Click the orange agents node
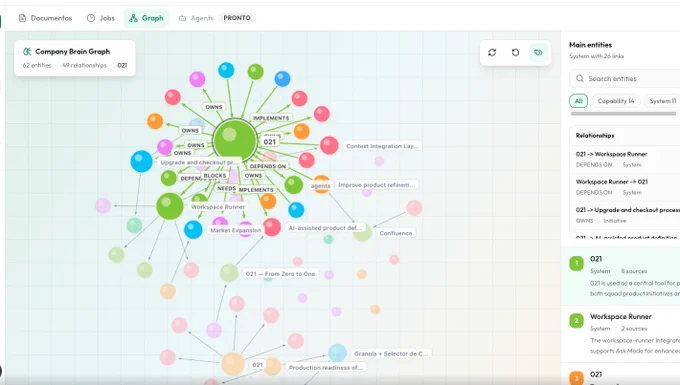This screenshot has width=680, height=385. [x=321, y=184]
